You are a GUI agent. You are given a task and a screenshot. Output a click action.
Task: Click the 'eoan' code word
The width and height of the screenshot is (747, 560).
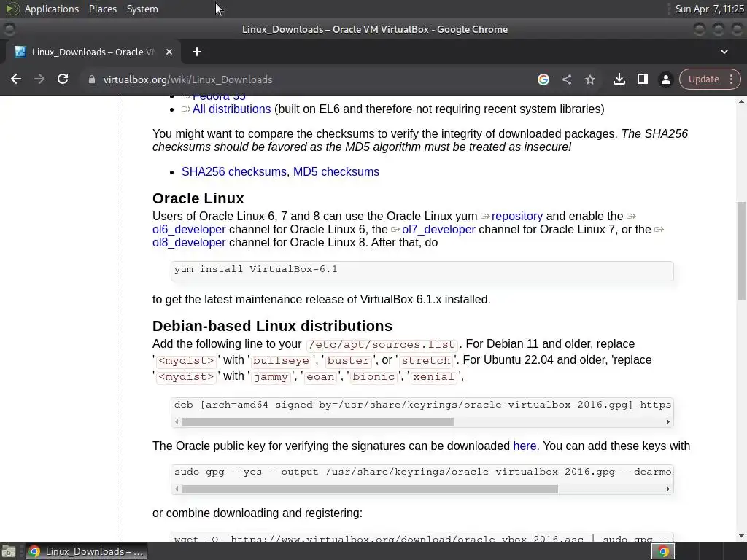click(320, 377)
